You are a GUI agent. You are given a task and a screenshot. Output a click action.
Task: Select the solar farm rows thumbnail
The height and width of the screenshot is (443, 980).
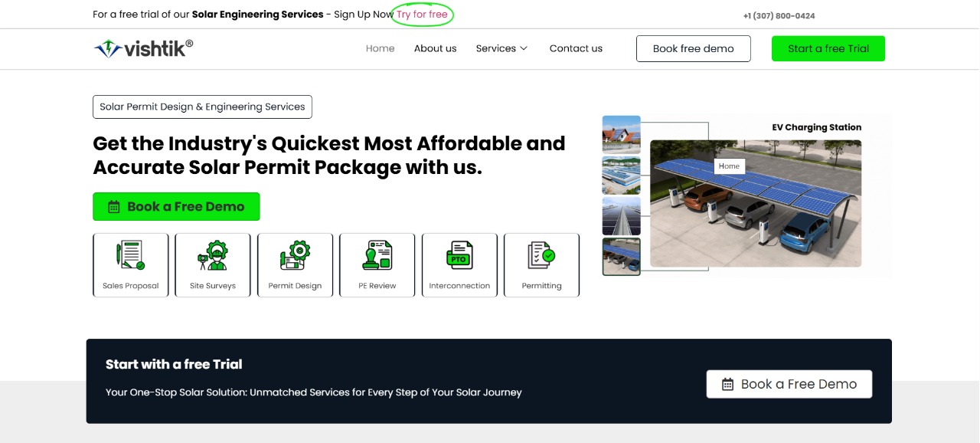[622, 216]
